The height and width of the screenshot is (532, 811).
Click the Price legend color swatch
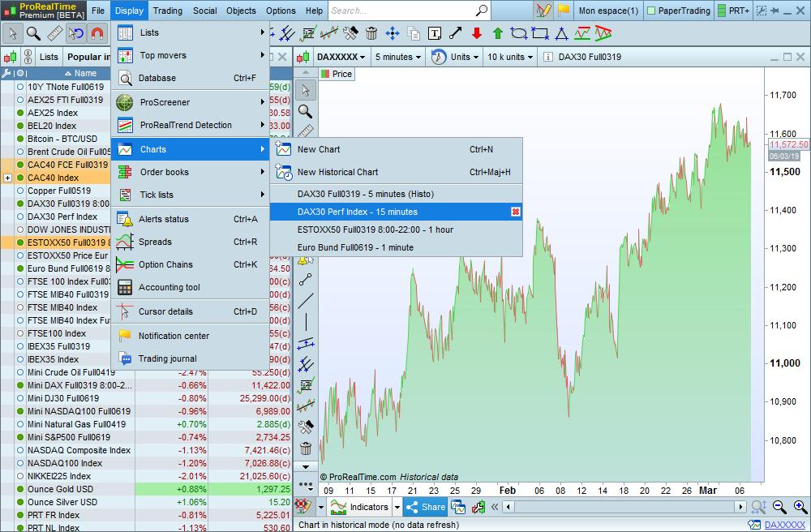325,74
